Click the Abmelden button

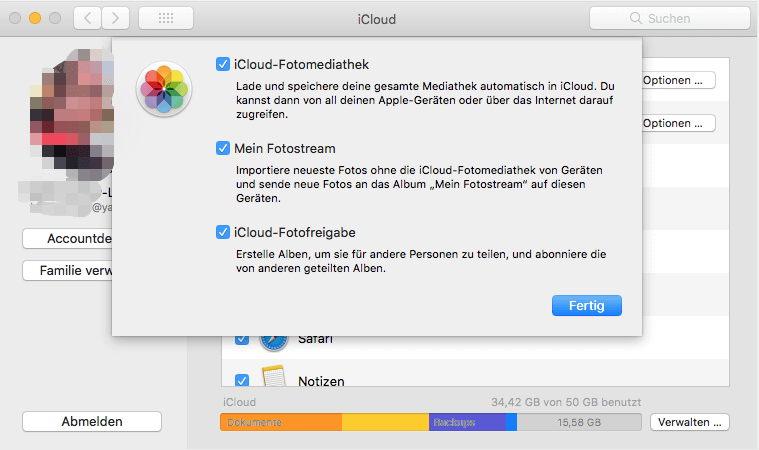pyautogui.click(x=92, y=422)
